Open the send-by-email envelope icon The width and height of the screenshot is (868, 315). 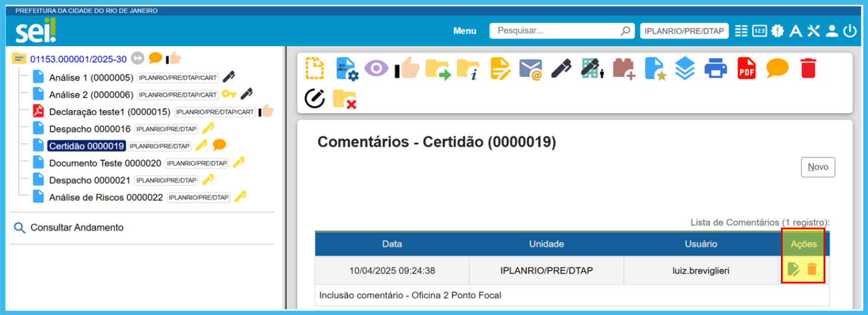click(531, 69)
